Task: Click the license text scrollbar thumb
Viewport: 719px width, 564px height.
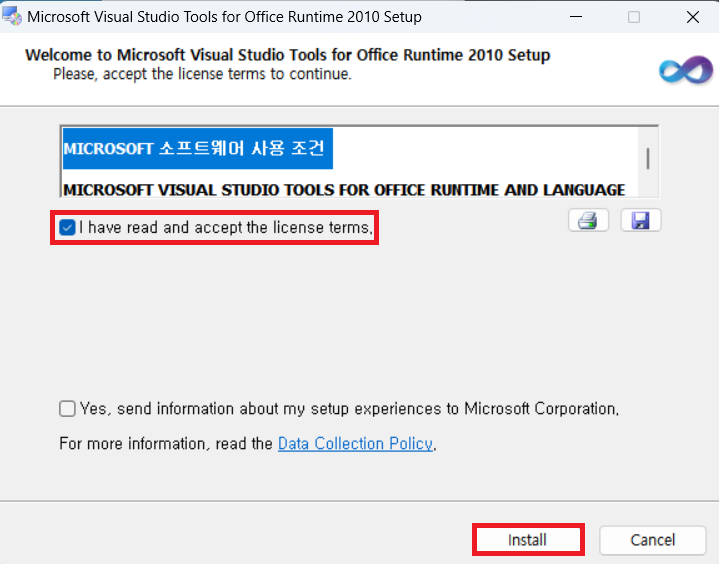Action: pyautogui.click(x=647, y=159)
